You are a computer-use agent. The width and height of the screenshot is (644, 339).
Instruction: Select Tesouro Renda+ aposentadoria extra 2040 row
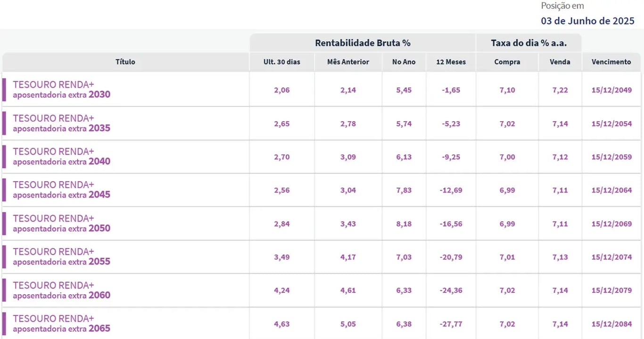click(322, 157)
